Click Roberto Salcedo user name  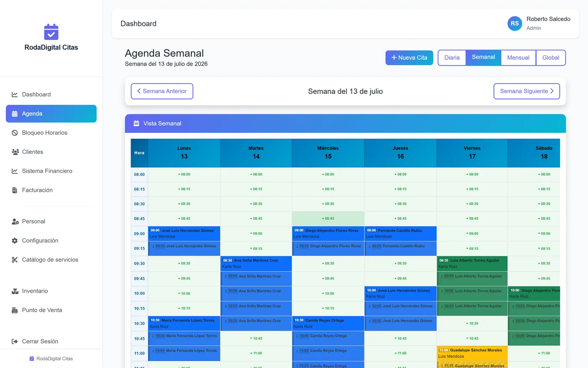[548, 19]
